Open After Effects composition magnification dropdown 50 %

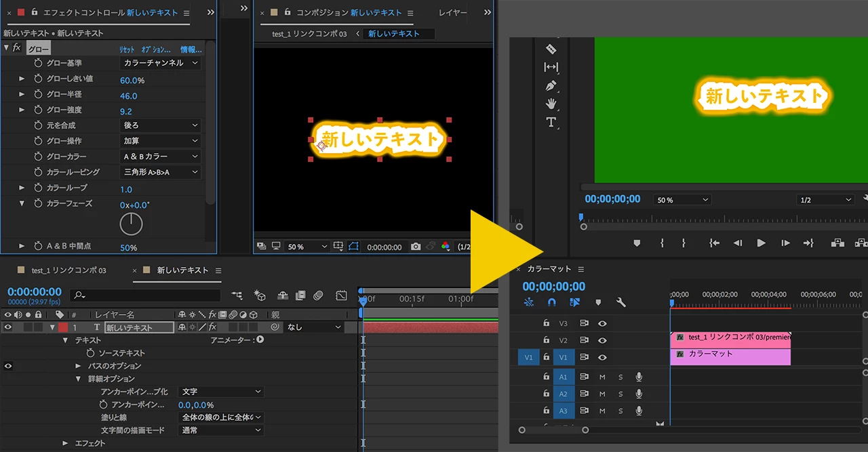[307, 247]
